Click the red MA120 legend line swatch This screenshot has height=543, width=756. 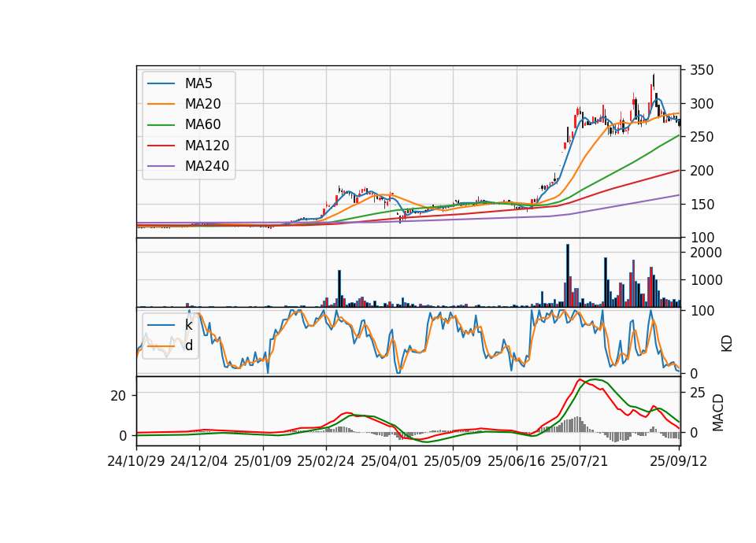point(161,146)
